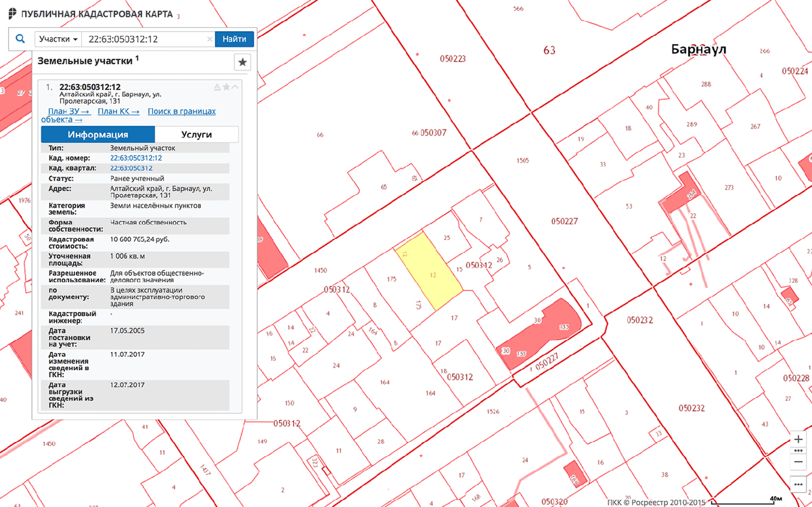Click Поиск в границах объекта link
The height and width of the screenshot is (507, 812).
click(x=181, y=111)
